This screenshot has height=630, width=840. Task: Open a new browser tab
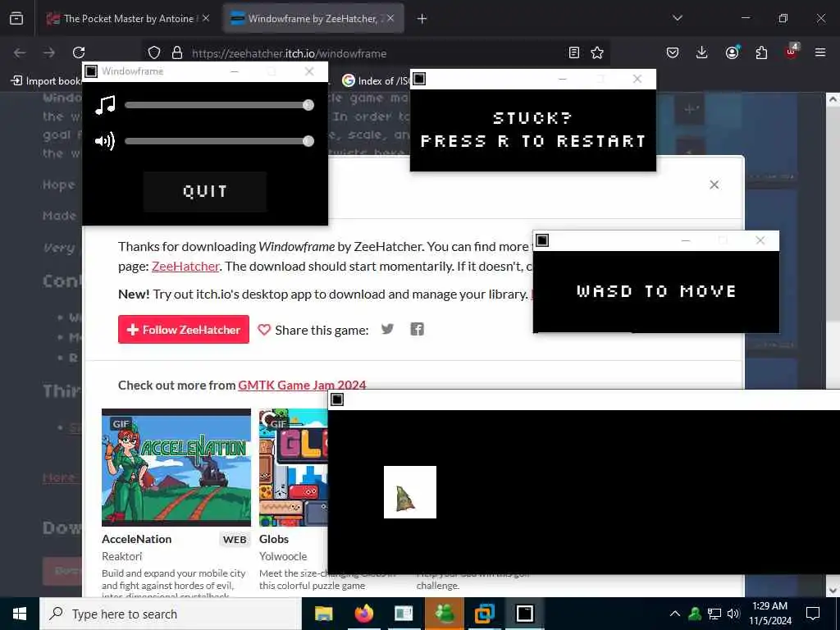(x=422, y=19)
